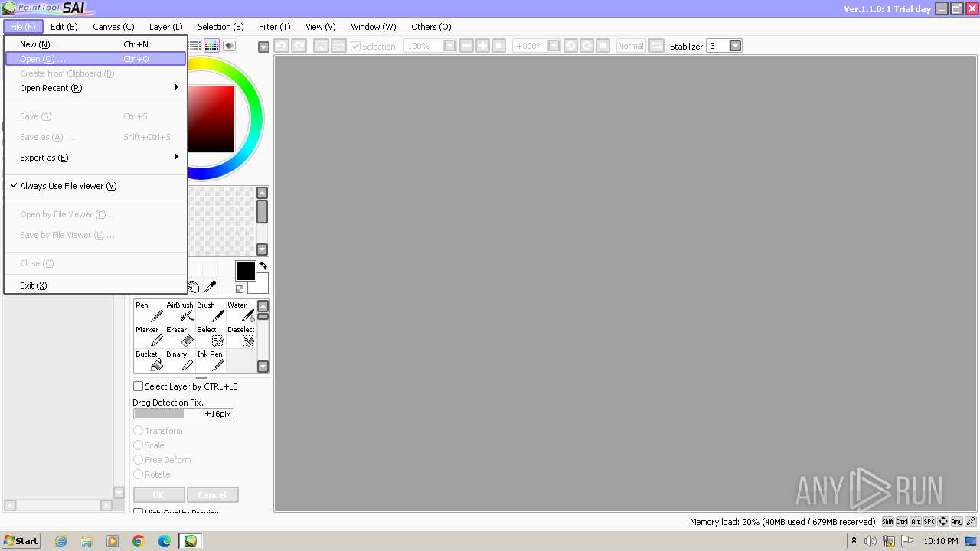Open Google Chrome from the taskbar
The height and width of the screenshot is (551, 980).
[139, 541]
